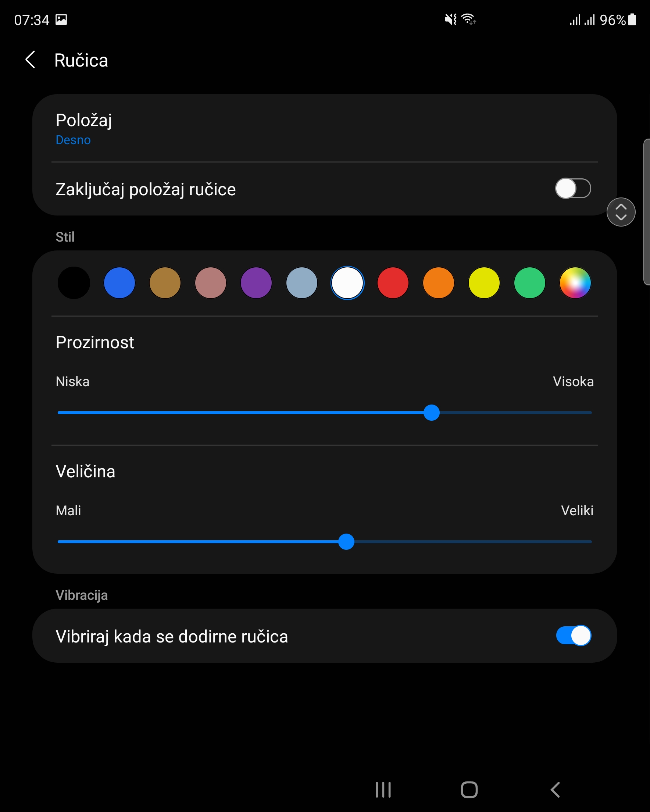650x812 pixels.
Task: Open recent apps with three-bar icon
Action: click(x=383, y=790)
